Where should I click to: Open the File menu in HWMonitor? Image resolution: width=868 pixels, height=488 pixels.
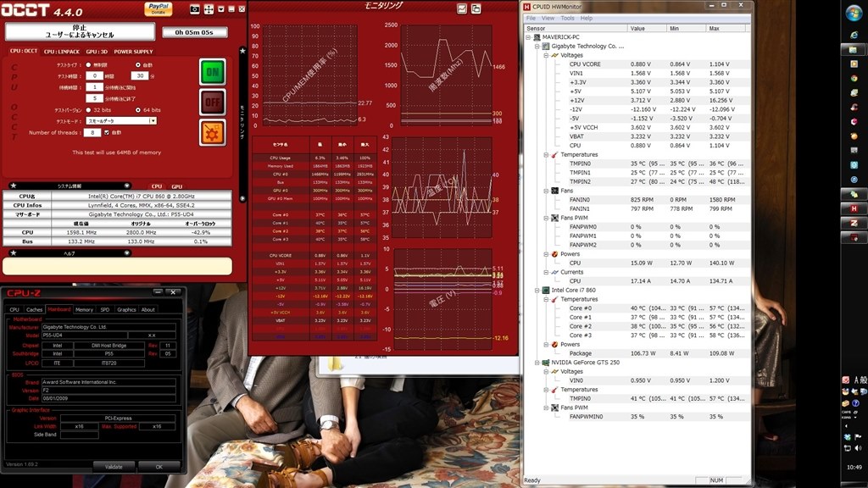tap(531, 19)
